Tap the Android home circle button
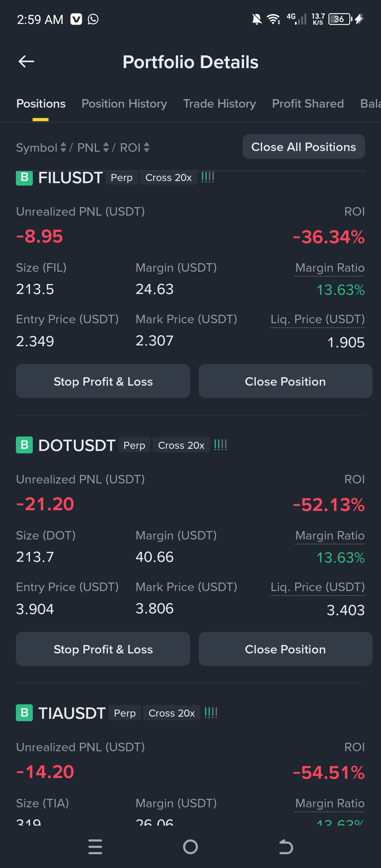 (x=190, y=847)
